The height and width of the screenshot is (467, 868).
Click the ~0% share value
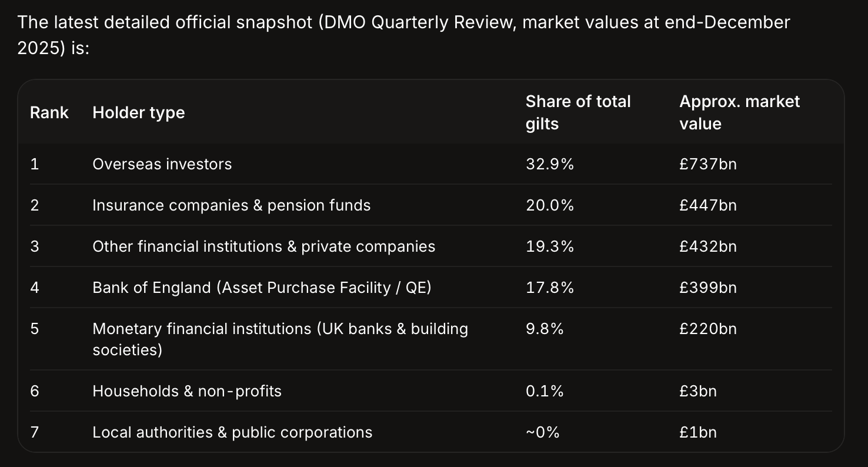(543, 432)
